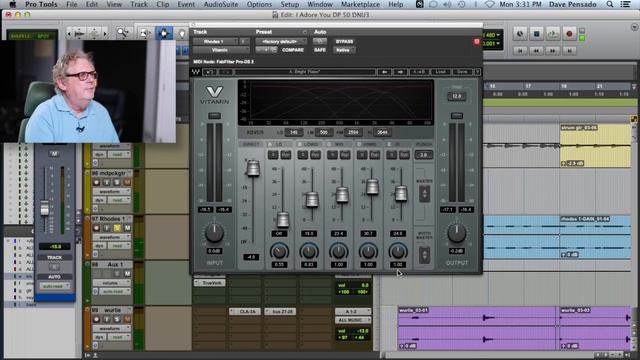The height and width of the screenshot is (360, 640).
Task: Open Waves plugin help question mark
Action: click(478, 72)
